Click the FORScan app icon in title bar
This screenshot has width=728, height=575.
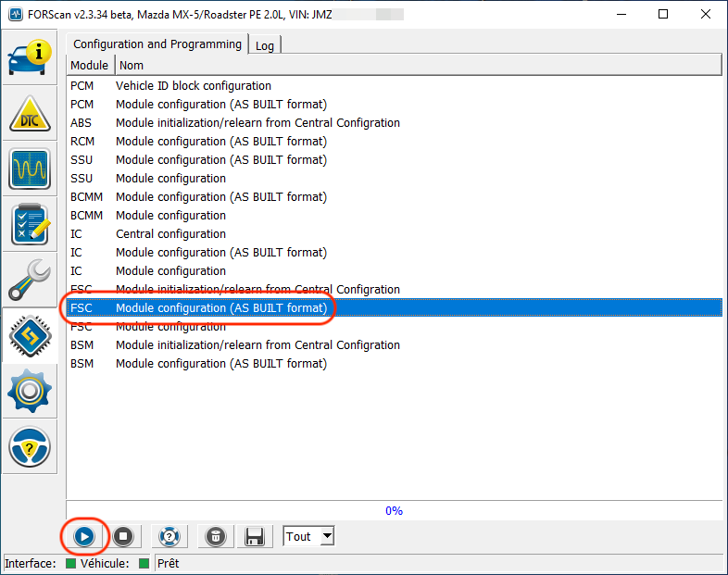pyautogui.click(x=16, y=15)
